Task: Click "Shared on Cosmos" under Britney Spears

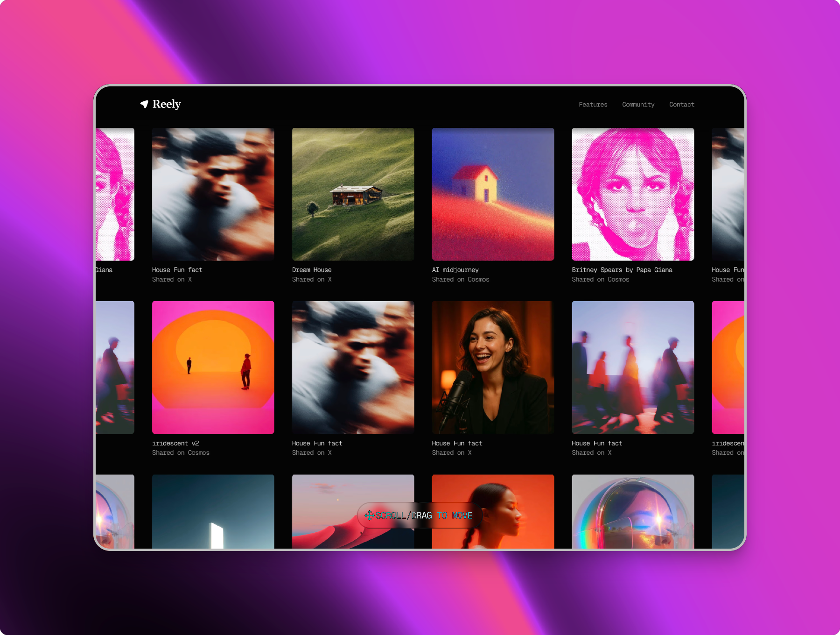Action: coord(601,279)
